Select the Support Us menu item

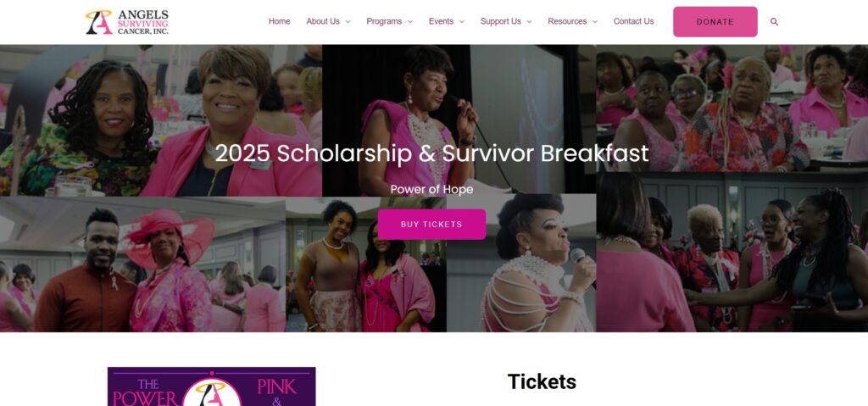point(500,21)
